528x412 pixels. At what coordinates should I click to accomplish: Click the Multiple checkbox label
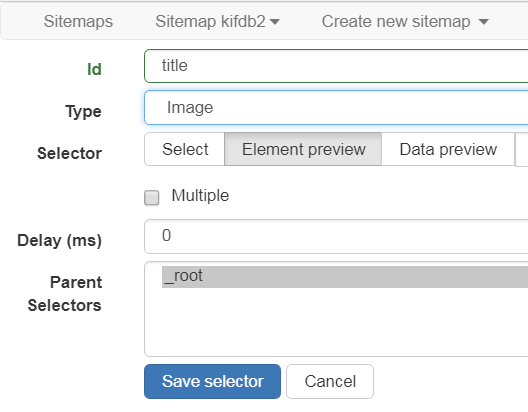[x=200, y=196]
